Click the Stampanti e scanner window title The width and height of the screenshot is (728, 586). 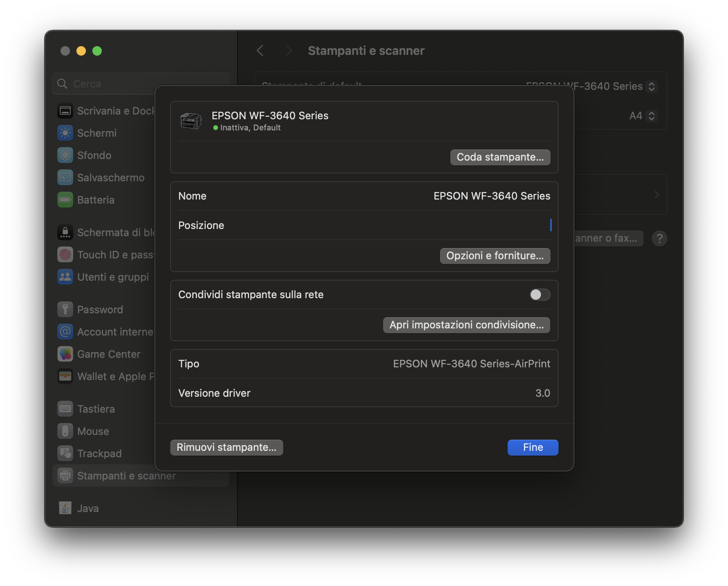point(366,51)
